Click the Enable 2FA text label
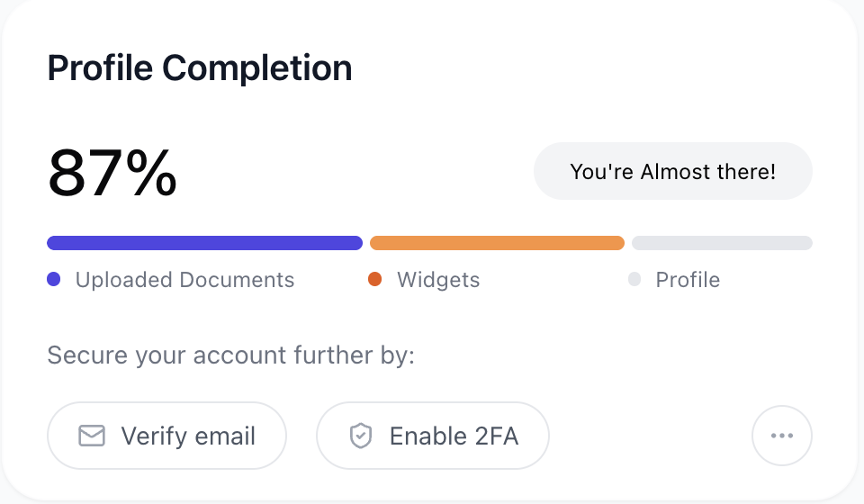Viewport: 864px width, 504px height. coord(454,436)
